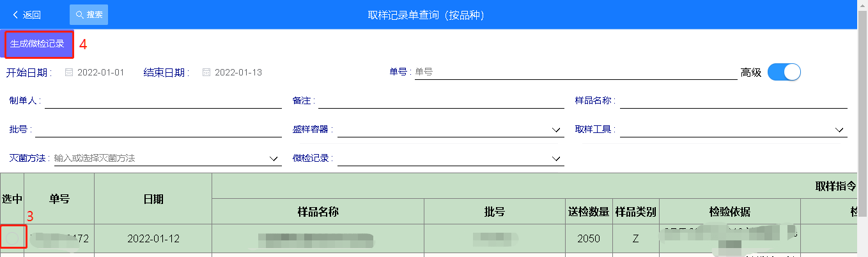Image resolution: width=868 pixels, height=257 pixels.
Task: Click the 2022-01-12 date cell
Action: 153,238
